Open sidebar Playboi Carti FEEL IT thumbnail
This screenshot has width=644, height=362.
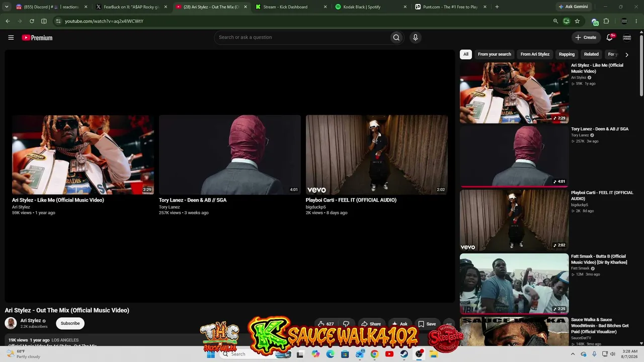514,220
